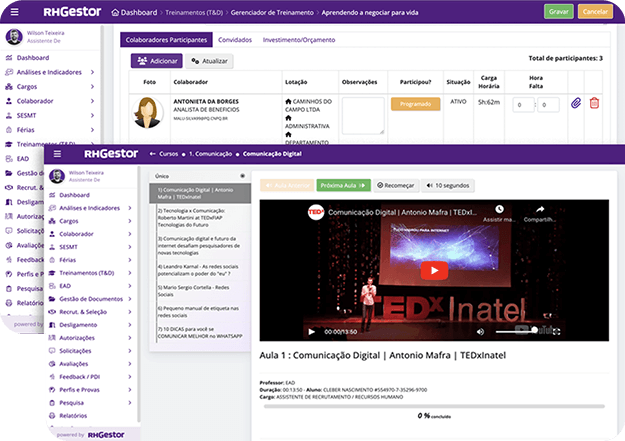Select lesson 2 Tecnologia x Comunicação
The height and width of the screenshot is (441, 625).
(200, 218)
